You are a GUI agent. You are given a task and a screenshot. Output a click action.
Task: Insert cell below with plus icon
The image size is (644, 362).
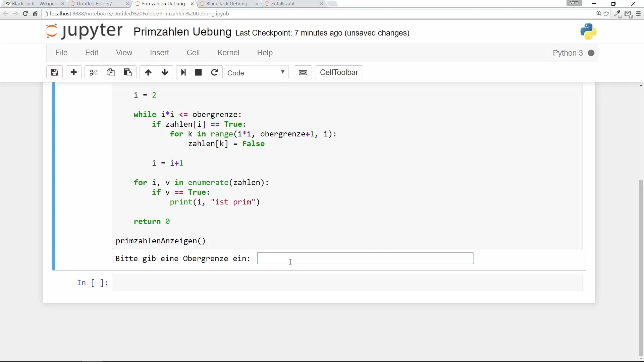[x=74, y=72]
